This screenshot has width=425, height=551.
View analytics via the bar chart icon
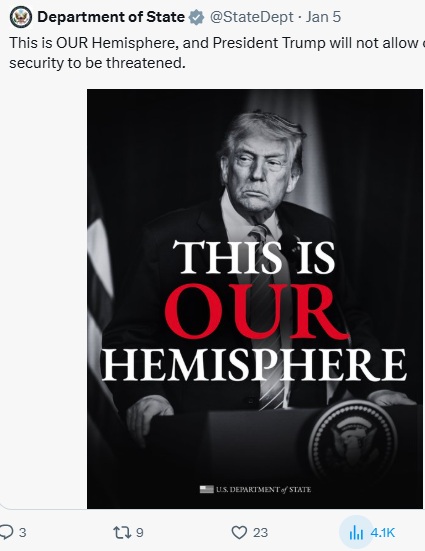pyautogui.click(x=356, y=533)
